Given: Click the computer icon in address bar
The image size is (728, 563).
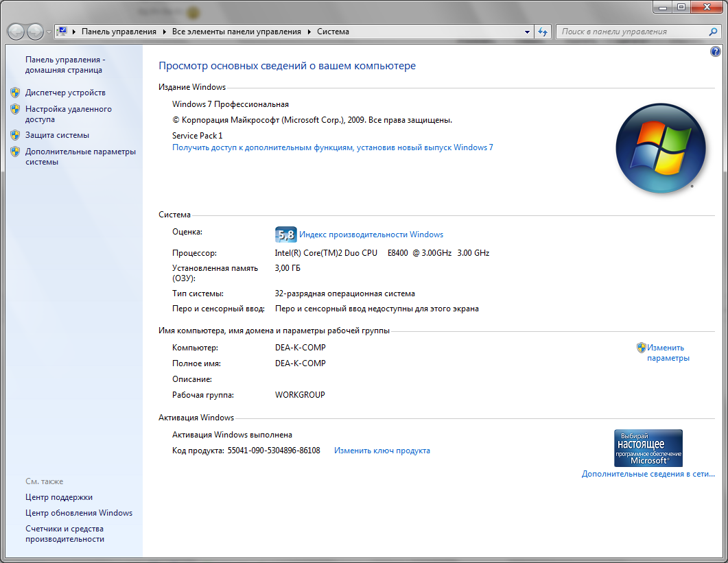Looking at the screenshot, I should [62, 32].
